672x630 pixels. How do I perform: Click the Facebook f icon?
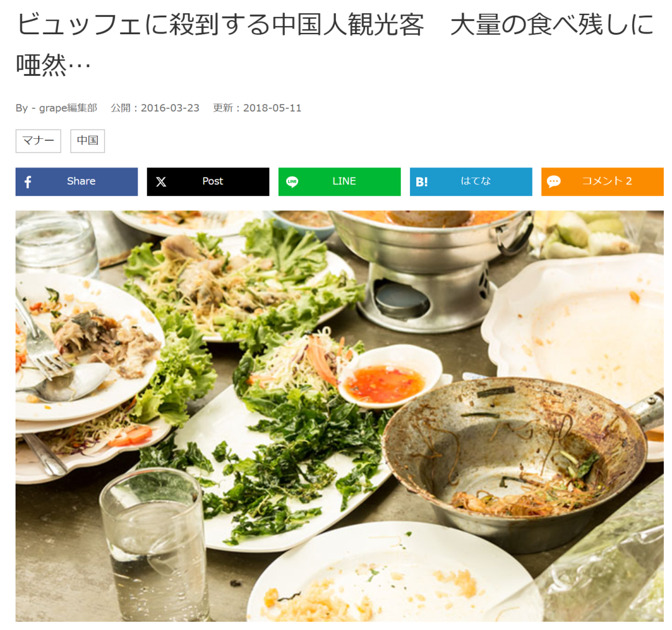click(28, 182)
